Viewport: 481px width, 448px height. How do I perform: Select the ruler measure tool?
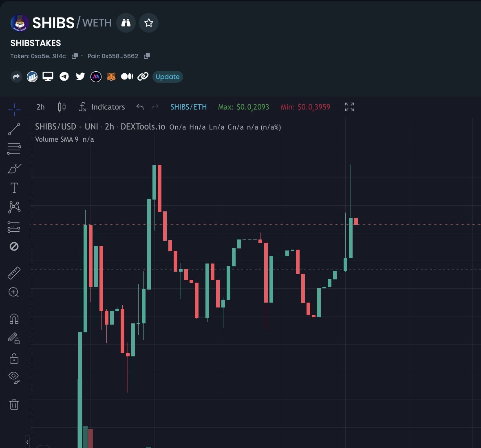pos(14,273)
